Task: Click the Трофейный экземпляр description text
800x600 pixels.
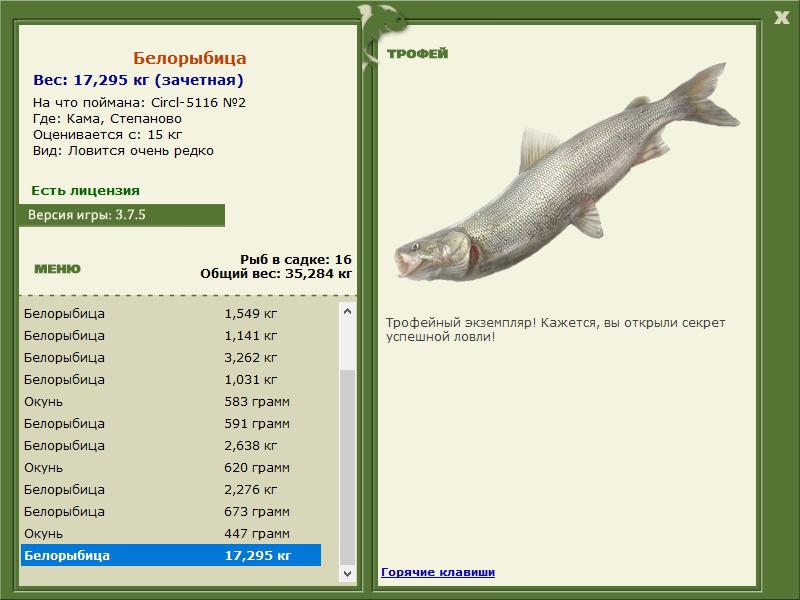Action: tap(555, 330)
